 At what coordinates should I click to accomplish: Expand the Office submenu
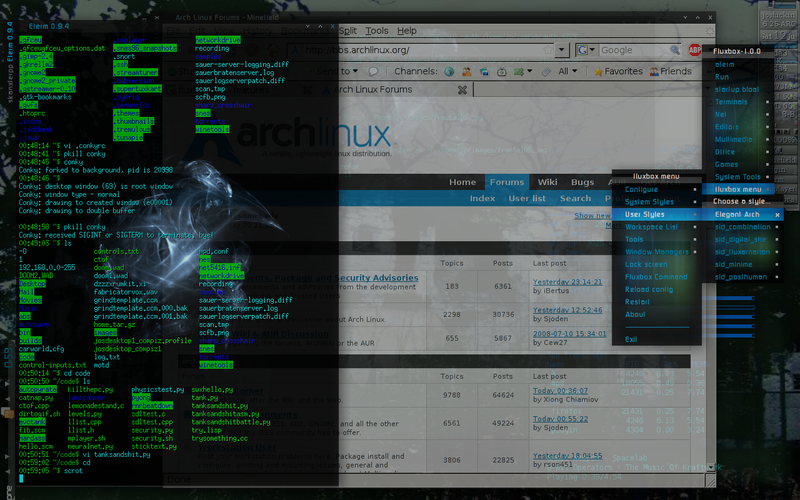click(x=738, y=152)
